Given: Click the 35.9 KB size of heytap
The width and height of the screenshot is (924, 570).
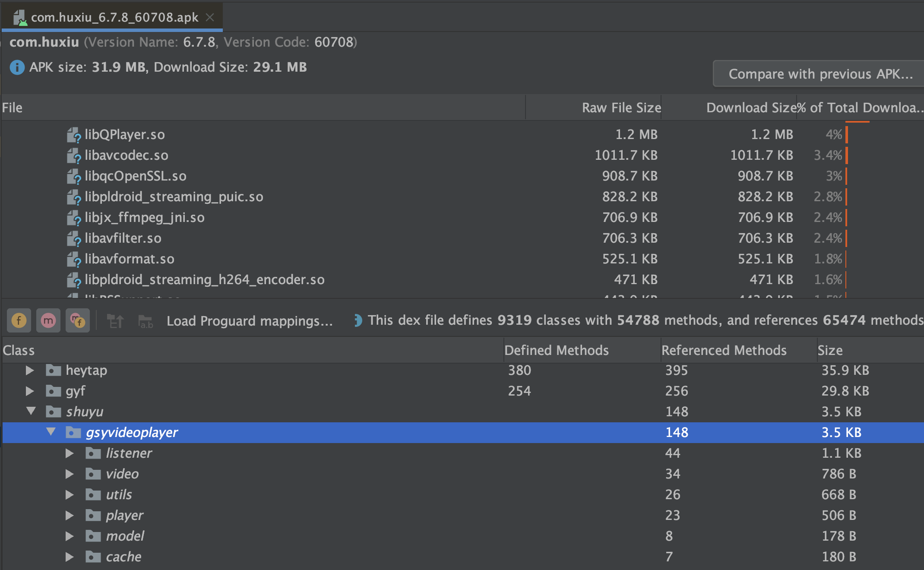Looking at the screenshot, I should 845,370.
